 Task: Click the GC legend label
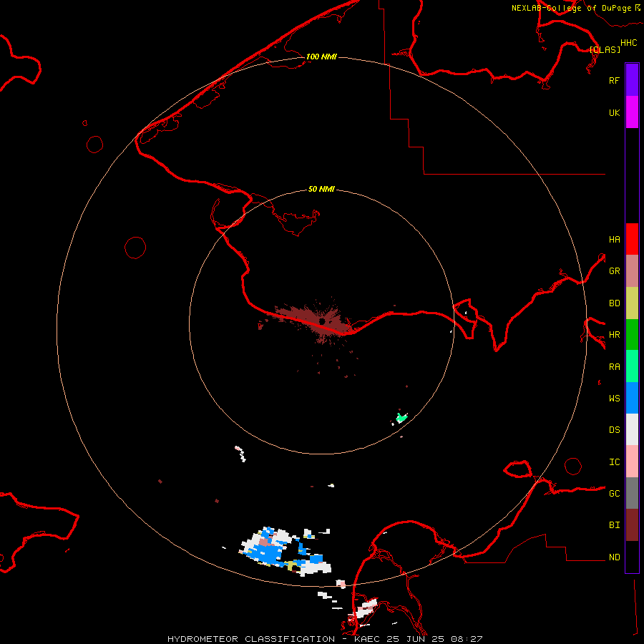[614, 494]
